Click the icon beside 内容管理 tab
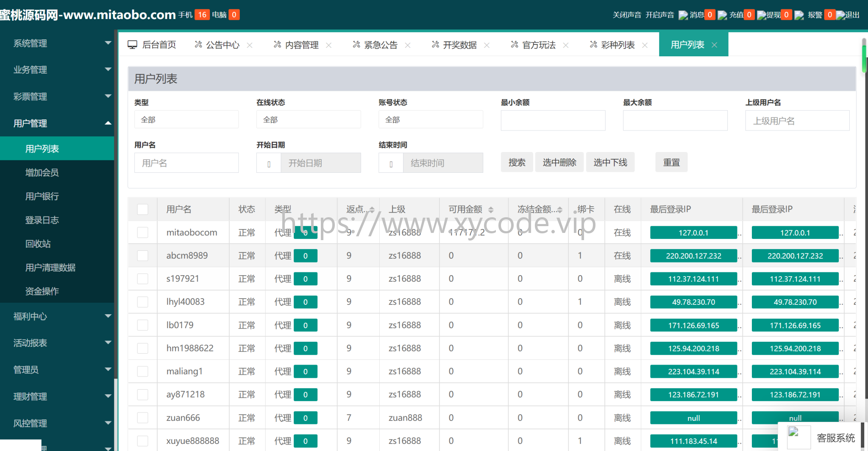The image size is (868, 451). pos(277,44)
